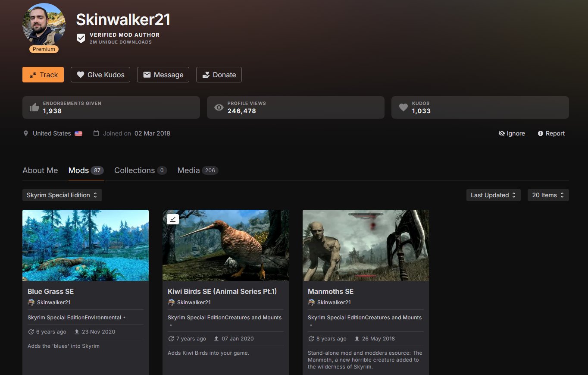
Task: Click the upload icon beside 07 Jan 2020
Action: coord(217,339)
